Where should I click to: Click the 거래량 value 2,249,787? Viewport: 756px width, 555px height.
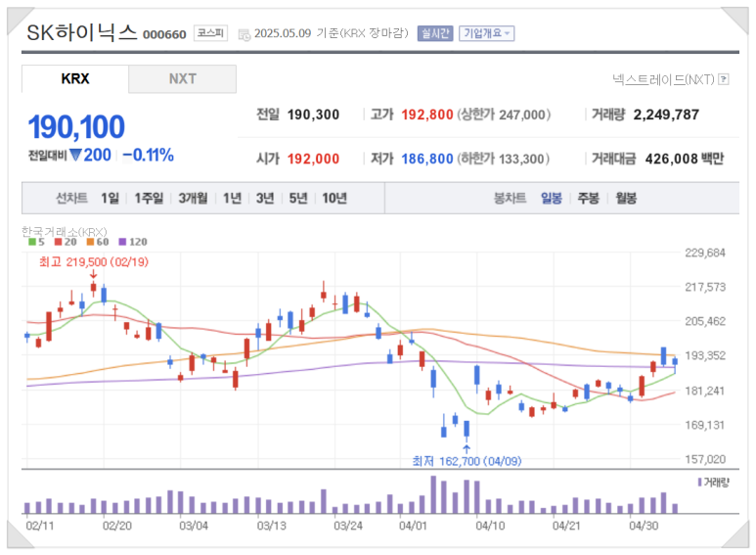click(666, 115)
